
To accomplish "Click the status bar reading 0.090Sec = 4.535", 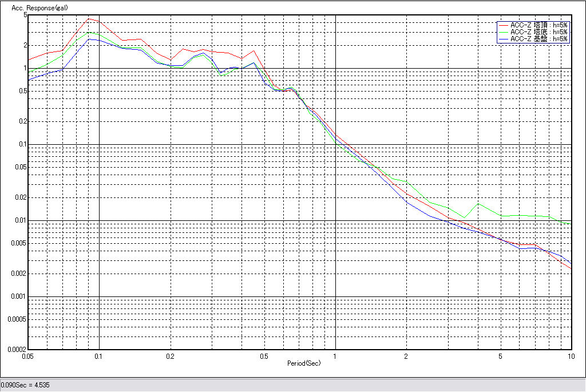I will pos(25,385).
